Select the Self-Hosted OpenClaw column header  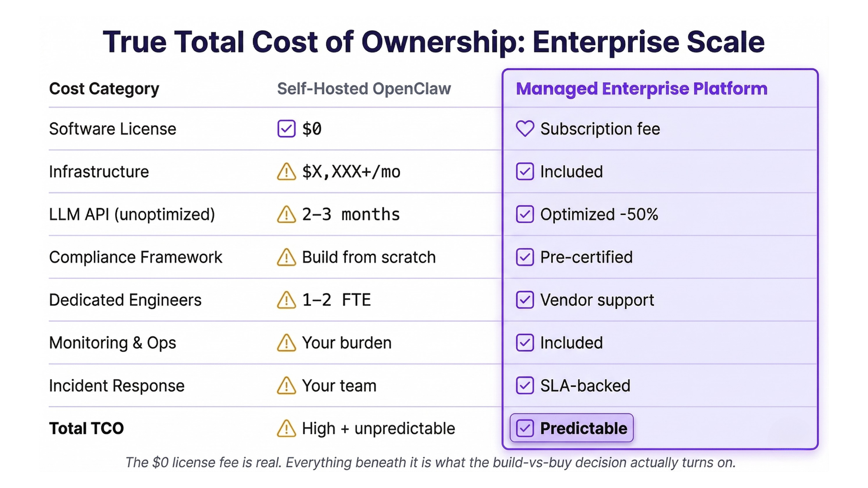tap(364, 89)
